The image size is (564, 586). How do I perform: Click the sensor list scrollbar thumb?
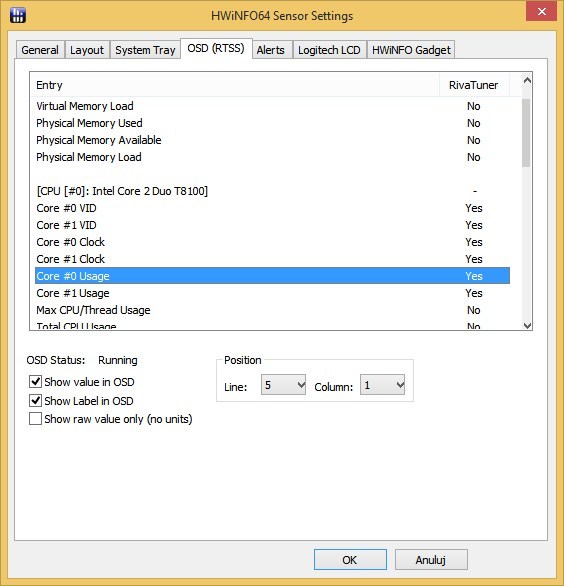click(x=526, y=133)
